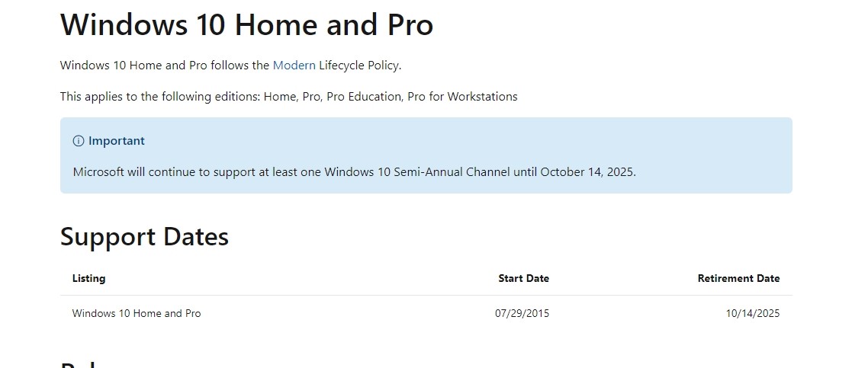The width and height of the screenshot is (868, 368).
Task: Select the Important callout label
Action: 116,141
